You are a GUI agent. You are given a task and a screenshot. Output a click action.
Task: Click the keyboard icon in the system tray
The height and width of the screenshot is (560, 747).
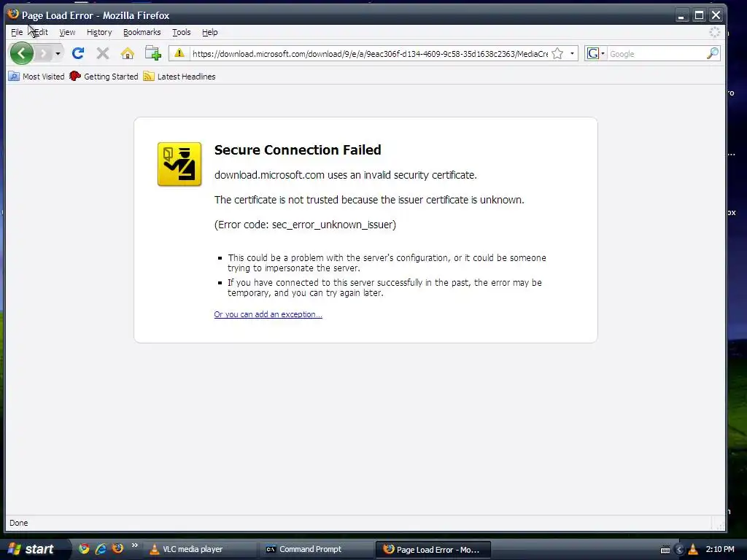pos(665,550)
